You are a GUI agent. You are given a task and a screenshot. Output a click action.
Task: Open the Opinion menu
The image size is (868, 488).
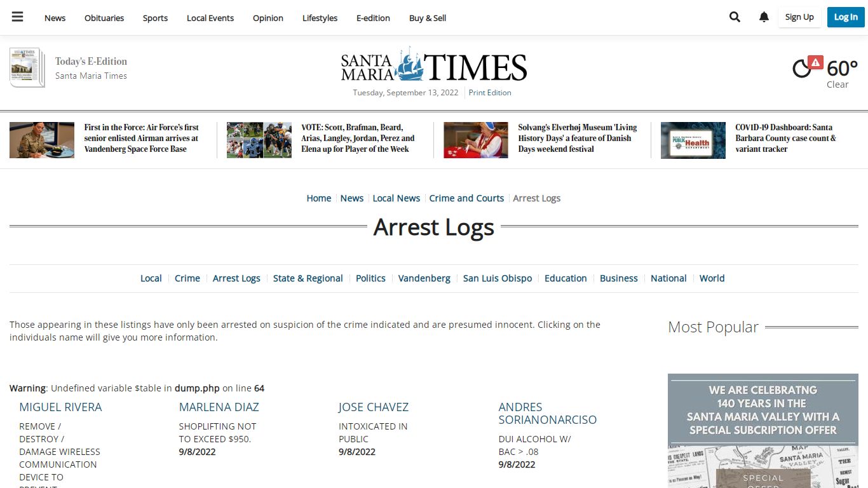click(268, 18)
